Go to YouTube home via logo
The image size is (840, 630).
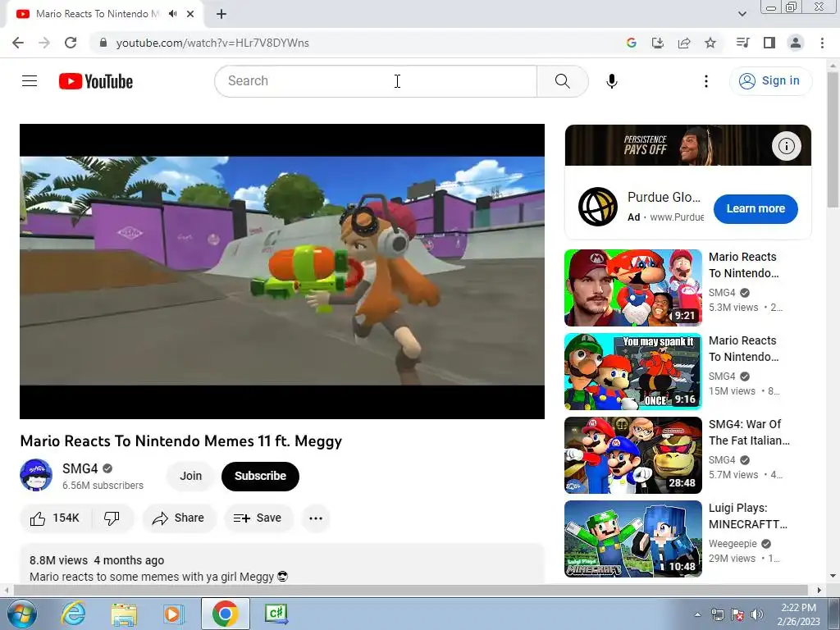tap(96, 81)
